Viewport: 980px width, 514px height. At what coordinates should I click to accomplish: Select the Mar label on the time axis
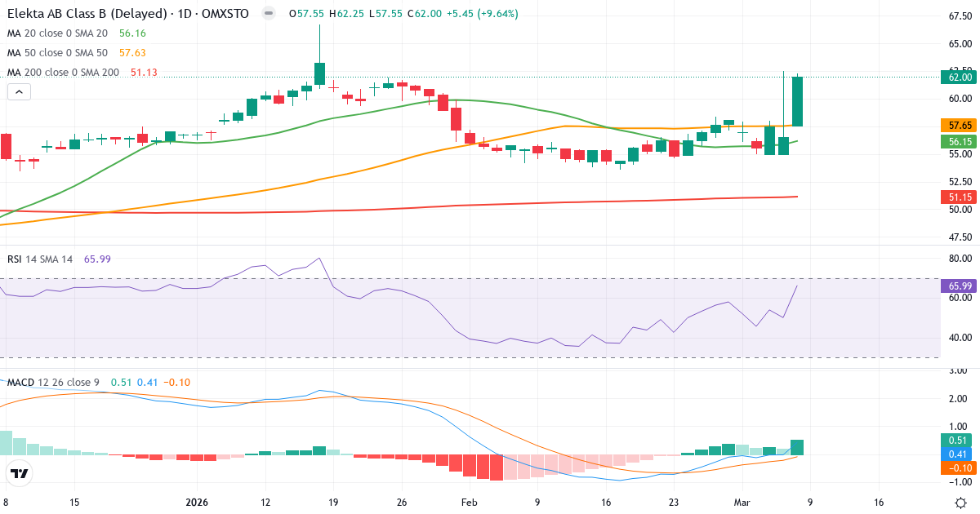(742, 503)
